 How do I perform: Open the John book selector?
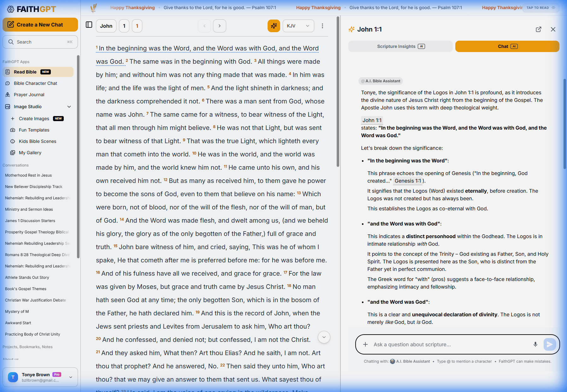click(x=106, y=26)
